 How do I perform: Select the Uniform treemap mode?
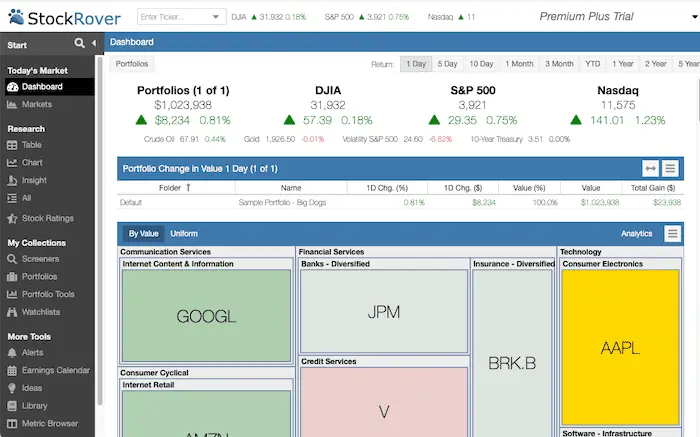(x=183, y=233)
